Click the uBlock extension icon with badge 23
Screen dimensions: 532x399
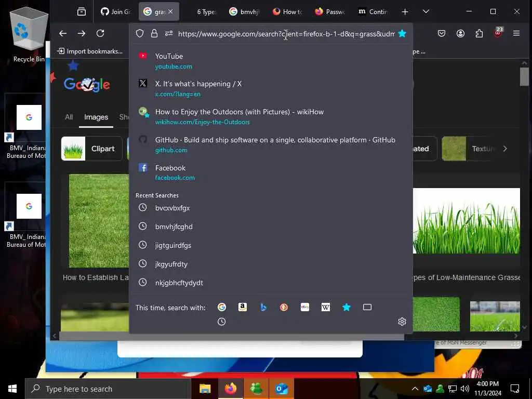pos(498,33)
